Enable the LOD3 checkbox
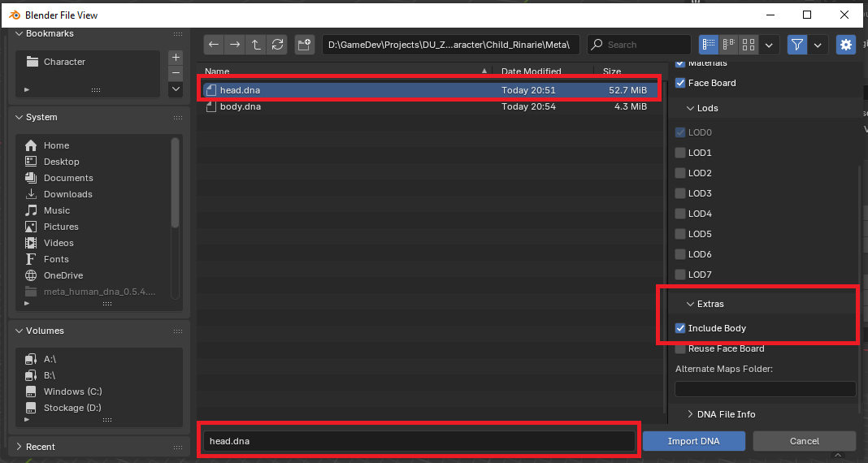Image resolution: width=868 pixels, height=463 pixels. pos(680,193)
